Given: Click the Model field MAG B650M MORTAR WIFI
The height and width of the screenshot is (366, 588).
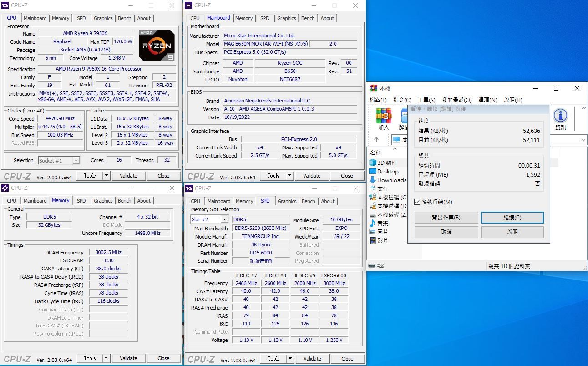Looking at the screenshot, I should [266, 44].
